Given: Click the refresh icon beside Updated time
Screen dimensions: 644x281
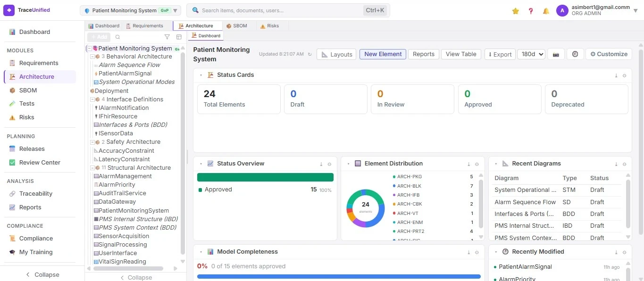Looking at the screenshot, I should (309, 54).
